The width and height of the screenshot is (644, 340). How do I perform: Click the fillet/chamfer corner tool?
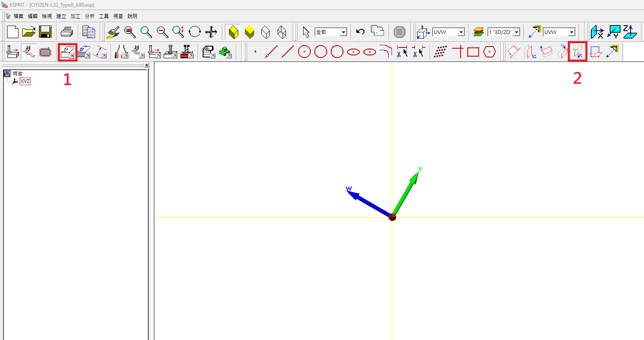click(385, 52)
